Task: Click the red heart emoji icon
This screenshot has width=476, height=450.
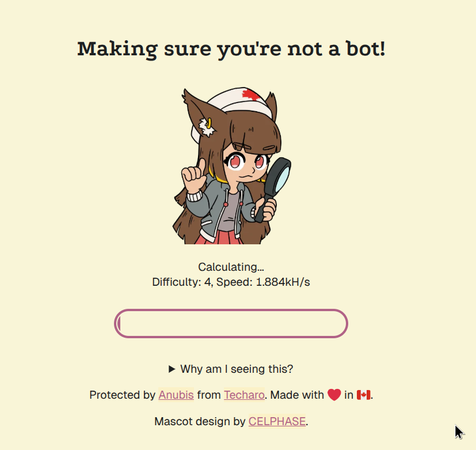Action: [334, 395]
